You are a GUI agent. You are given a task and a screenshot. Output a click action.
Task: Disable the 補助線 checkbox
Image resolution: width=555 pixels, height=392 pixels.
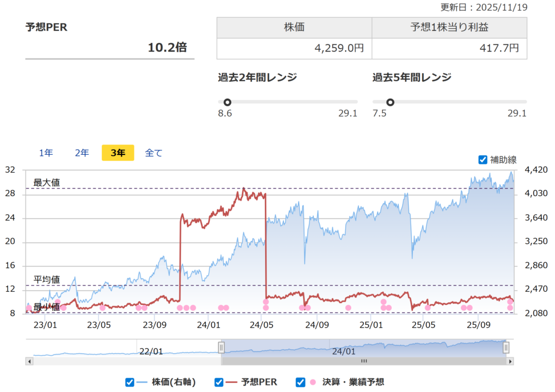[482, 160]
